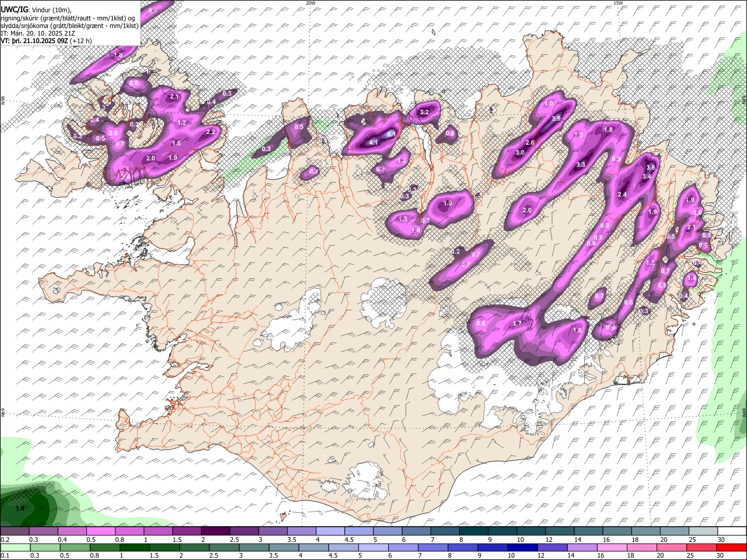Click the 5.1 snowfall value
This screenshot has width=747, height=560.
point(392,134)
